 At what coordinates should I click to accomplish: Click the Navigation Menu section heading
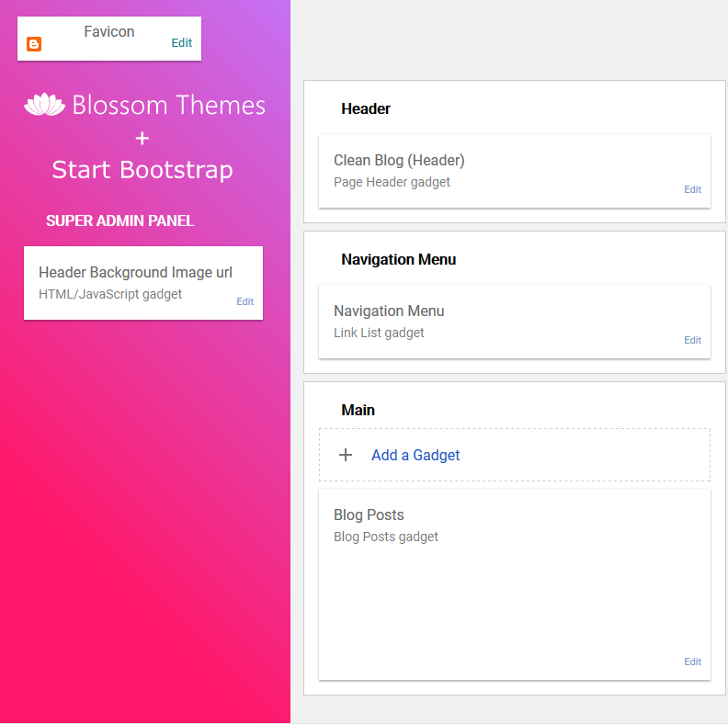(x=399, y=259)
